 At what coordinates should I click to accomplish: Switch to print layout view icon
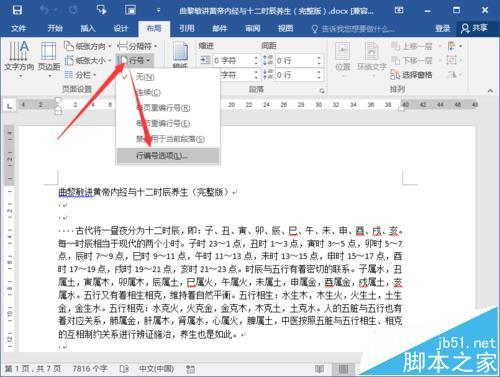click(343, 369)
